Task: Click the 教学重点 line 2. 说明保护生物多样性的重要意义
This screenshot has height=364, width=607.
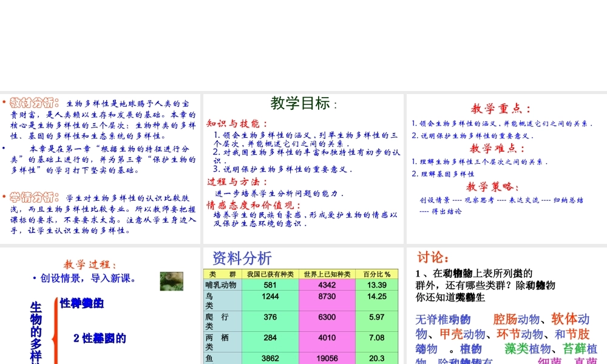Action: [x=472, y=136]
